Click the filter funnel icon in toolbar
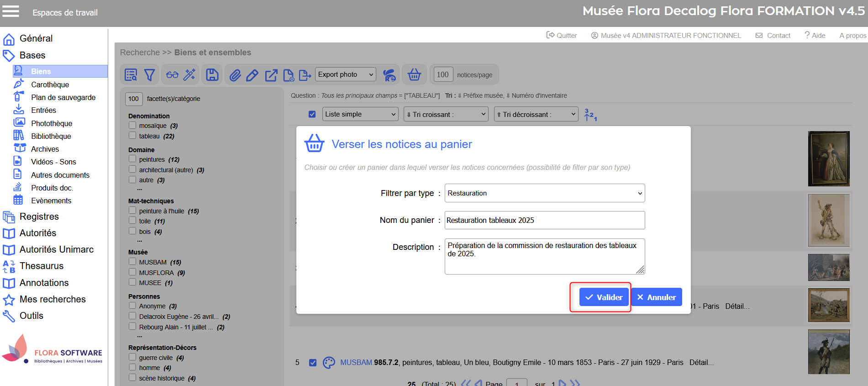Viewport: 868px width, 386px height. (x=149, y=75)
